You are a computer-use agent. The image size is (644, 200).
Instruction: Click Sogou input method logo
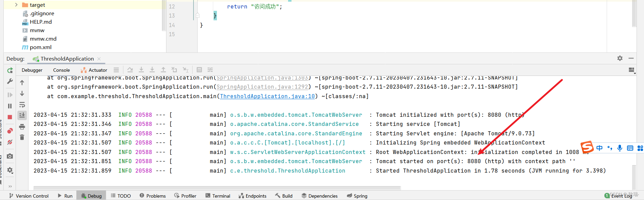(587, 148)
